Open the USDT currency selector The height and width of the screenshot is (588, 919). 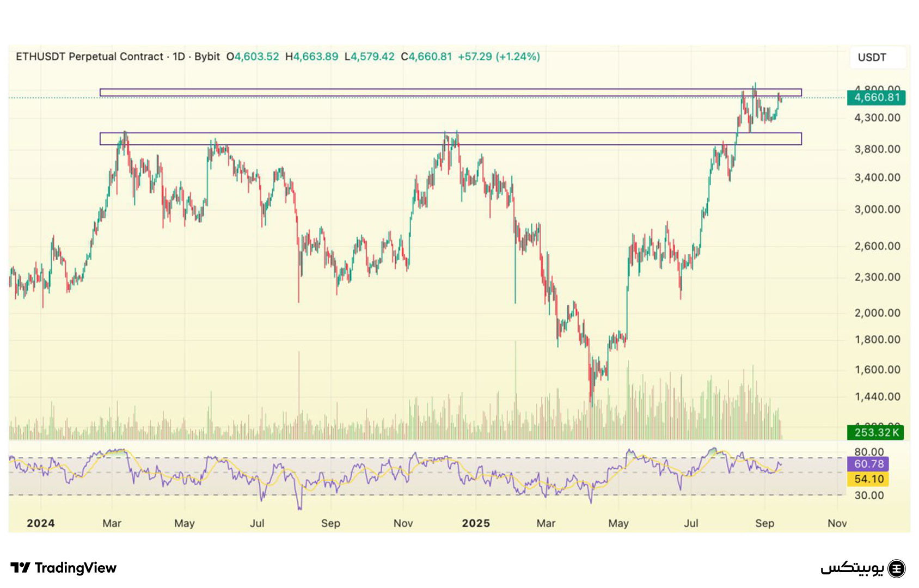tap(872, 57)
